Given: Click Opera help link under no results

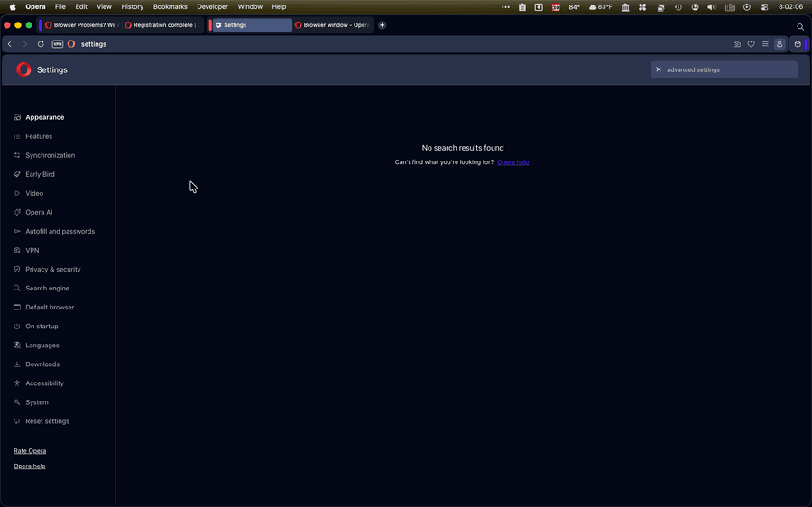Looking at the screenshot, I should coord(512,162).
